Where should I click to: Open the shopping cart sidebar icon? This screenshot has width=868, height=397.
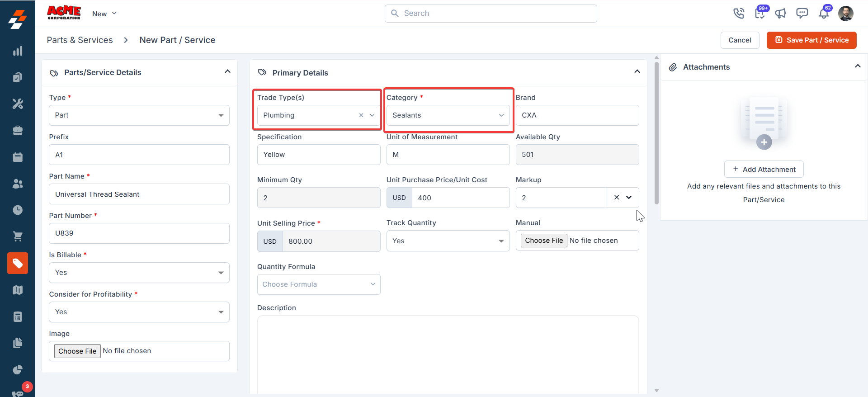coord(18,236)
